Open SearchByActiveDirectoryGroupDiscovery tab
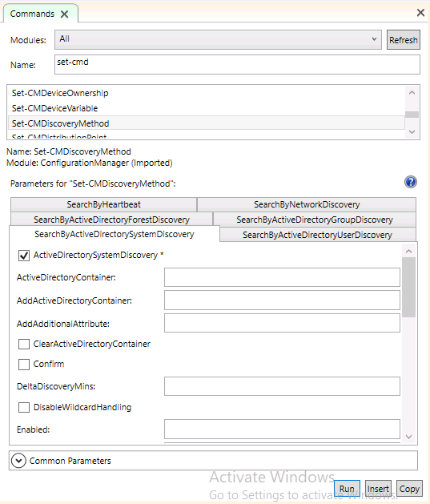The image size is (430, 504). (315, 220)
